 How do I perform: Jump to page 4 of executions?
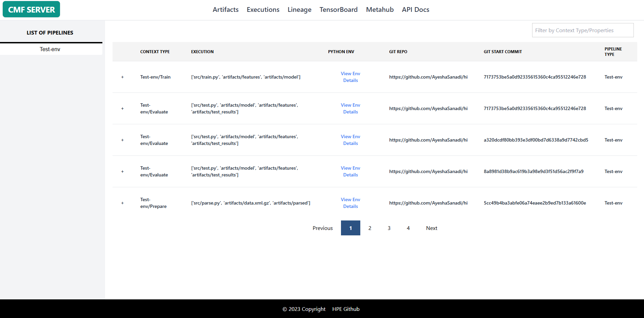point(408,228)
